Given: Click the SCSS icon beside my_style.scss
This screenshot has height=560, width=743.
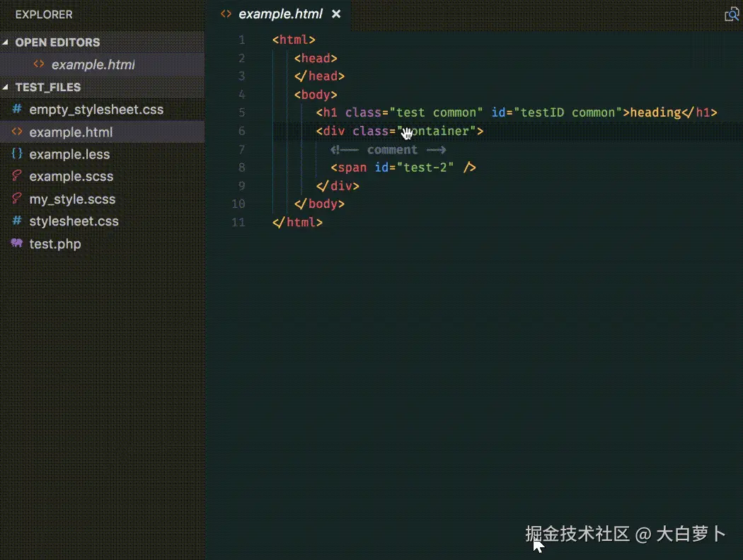Looking at the screenshot, I should pyautogui.click(x=16, y=199).
